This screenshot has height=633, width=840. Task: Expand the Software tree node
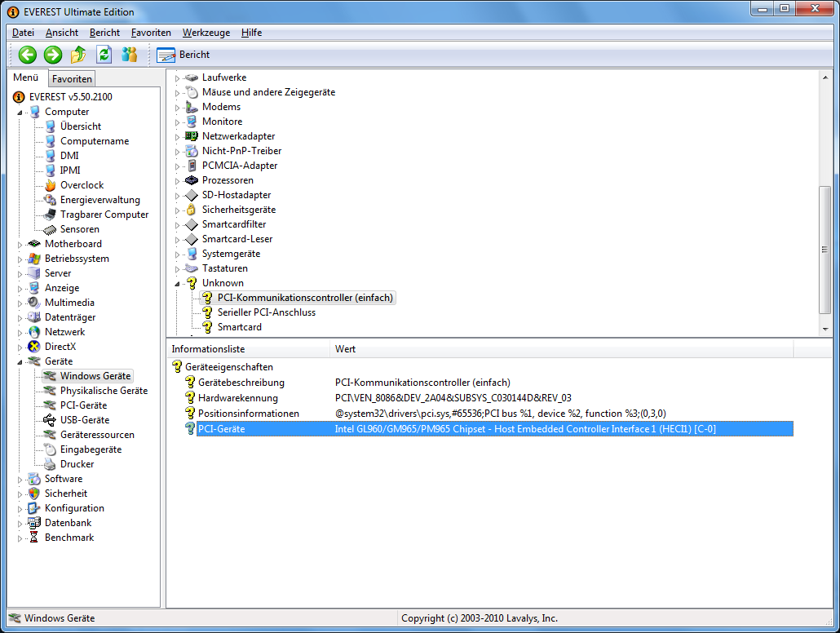20,480
